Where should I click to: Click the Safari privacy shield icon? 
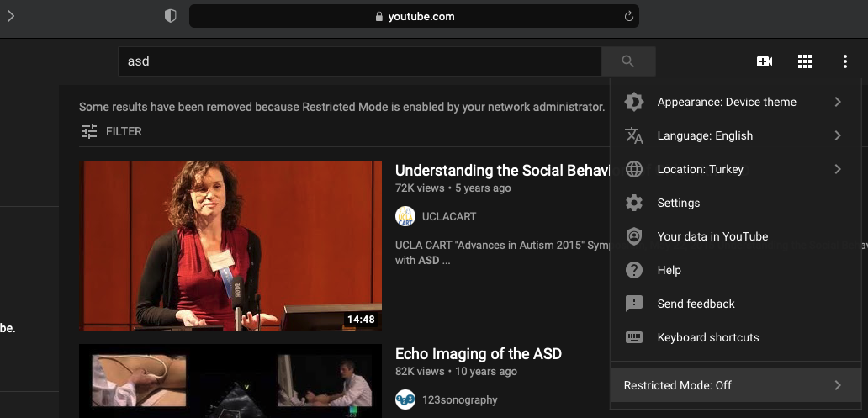pos(171,17)
